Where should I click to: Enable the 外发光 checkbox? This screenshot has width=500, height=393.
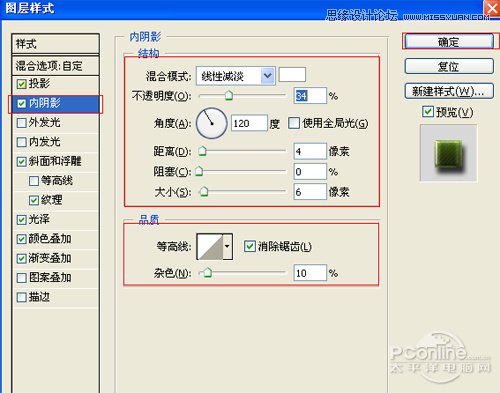coord(22,123)
